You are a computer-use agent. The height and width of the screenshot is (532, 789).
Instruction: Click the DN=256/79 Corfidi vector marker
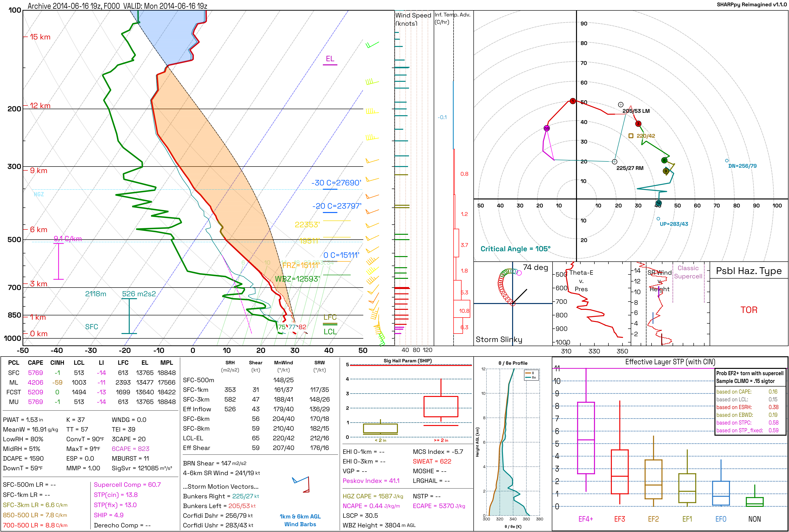click(727, 160)
